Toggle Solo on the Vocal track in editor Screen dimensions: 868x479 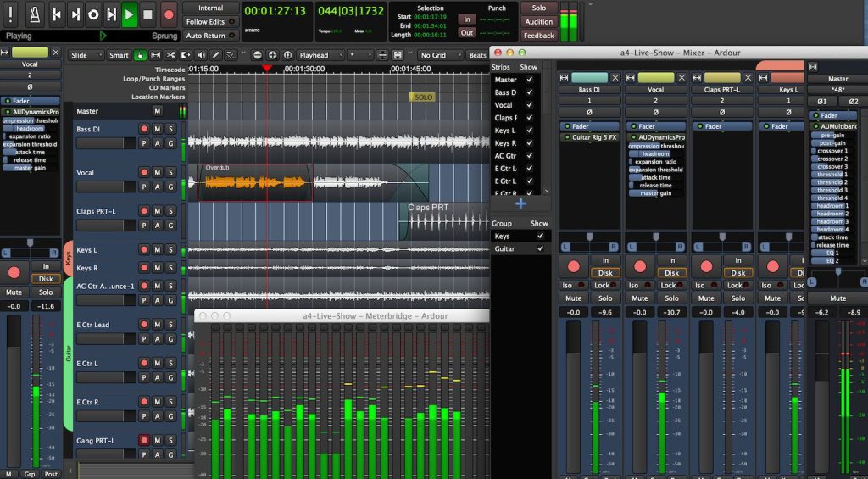[170, 173]
